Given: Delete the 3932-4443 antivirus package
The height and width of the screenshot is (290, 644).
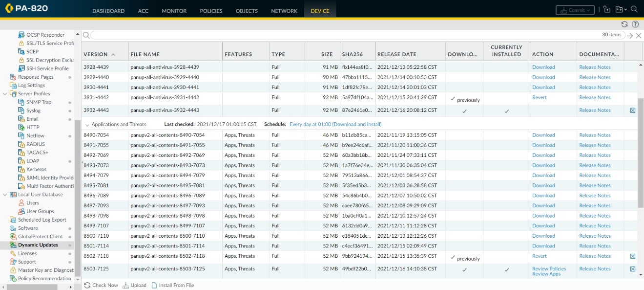Looking at the screenshot, I should coord(633,111).
